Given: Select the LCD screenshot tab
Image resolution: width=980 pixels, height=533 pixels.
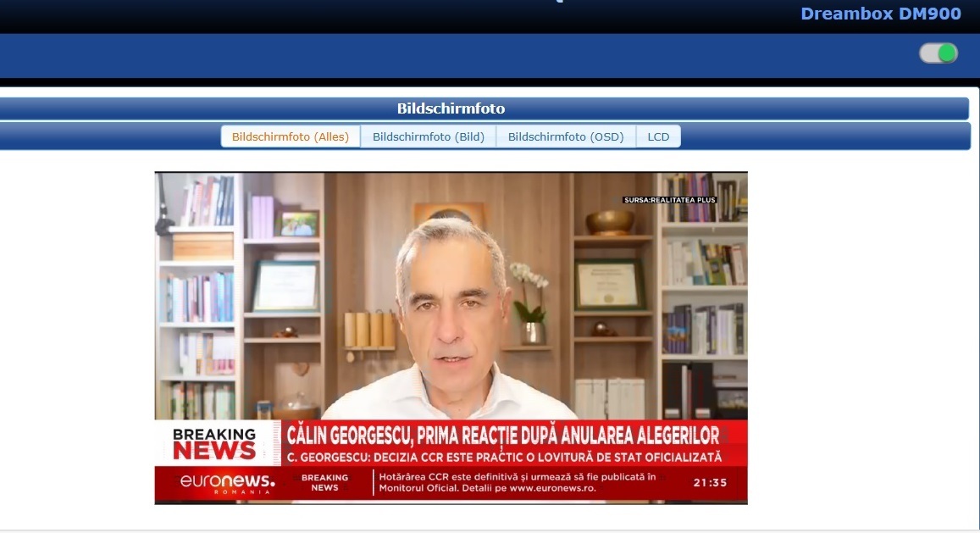Looking at the screenshot, I should coord(658,136).
